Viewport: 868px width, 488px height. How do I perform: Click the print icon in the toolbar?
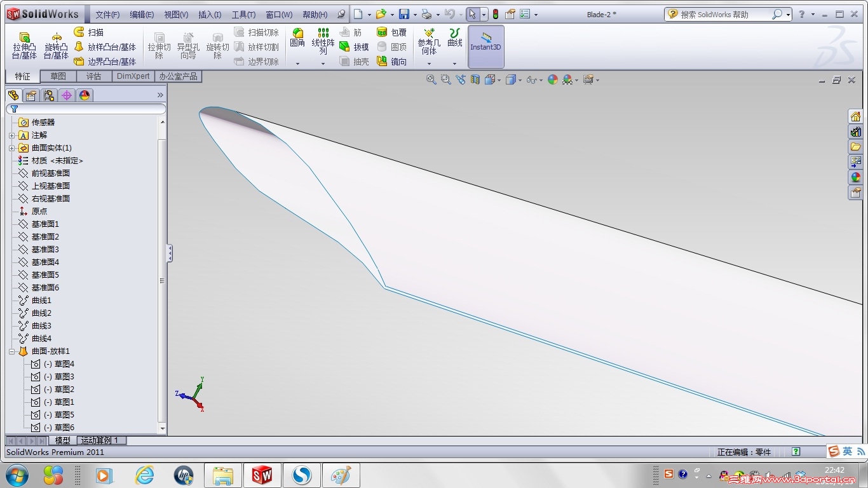click(427, 14)
